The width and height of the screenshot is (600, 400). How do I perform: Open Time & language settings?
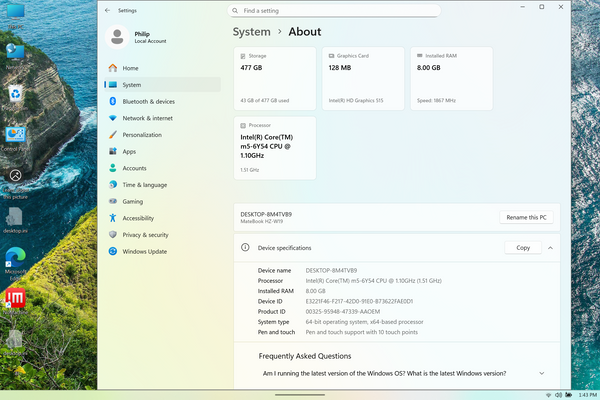click(x=145, y=184)
